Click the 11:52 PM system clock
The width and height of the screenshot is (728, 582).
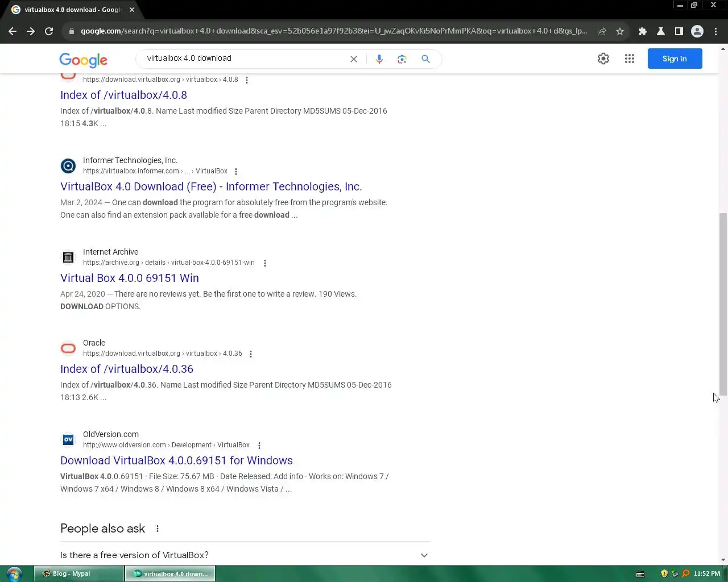coord(707,573)
